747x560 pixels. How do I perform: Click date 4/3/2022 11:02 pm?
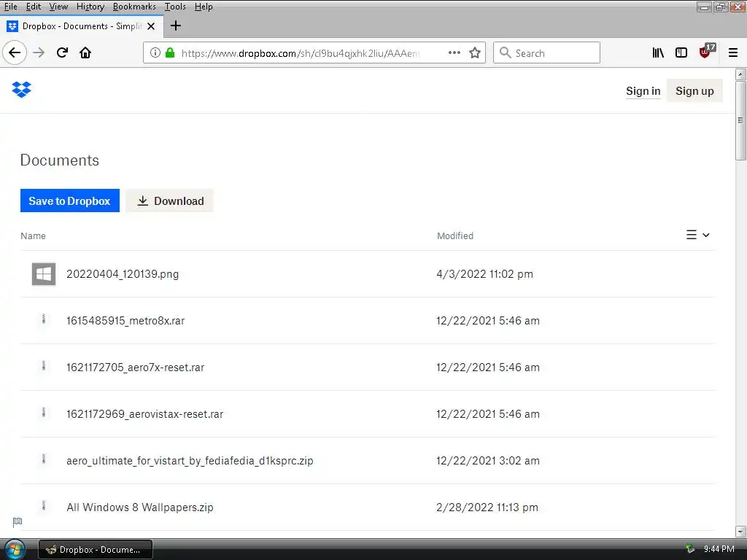(x=484, y=274)
